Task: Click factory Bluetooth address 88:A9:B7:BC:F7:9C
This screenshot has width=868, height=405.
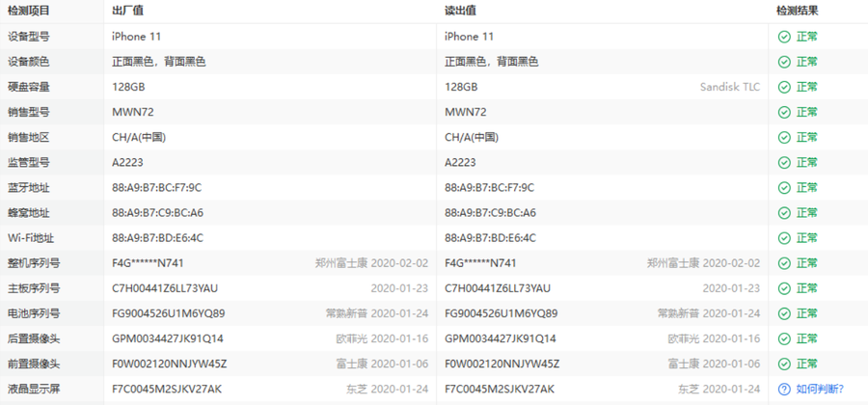Action: (156, 188)
